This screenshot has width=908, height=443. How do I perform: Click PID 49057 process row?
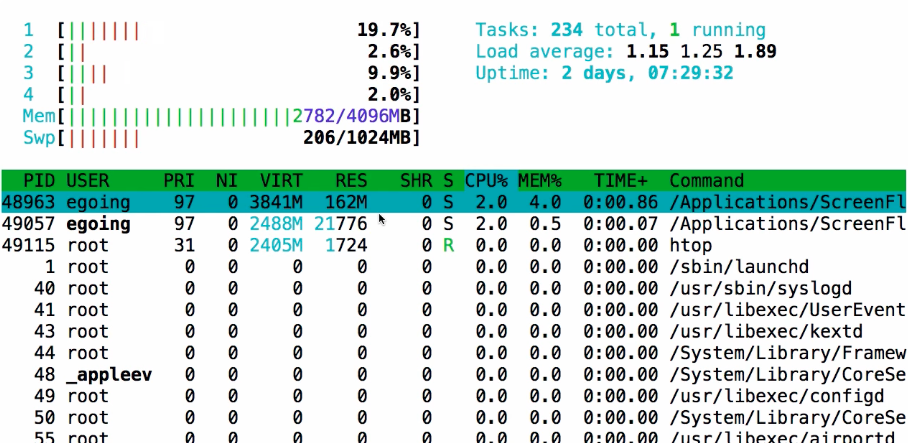[454, 224]
